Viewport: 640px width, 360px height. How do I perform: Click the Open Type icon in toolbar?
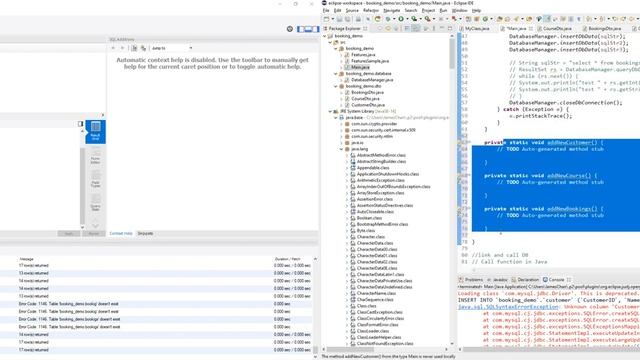point(499,19)
